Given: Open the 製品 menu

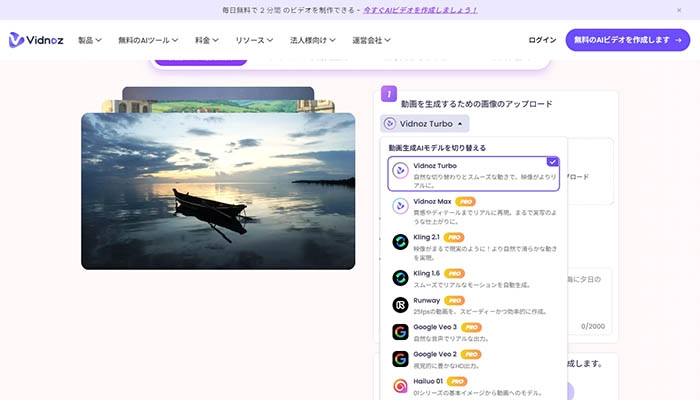Looking at the screenshot, I should pos(90,40).
